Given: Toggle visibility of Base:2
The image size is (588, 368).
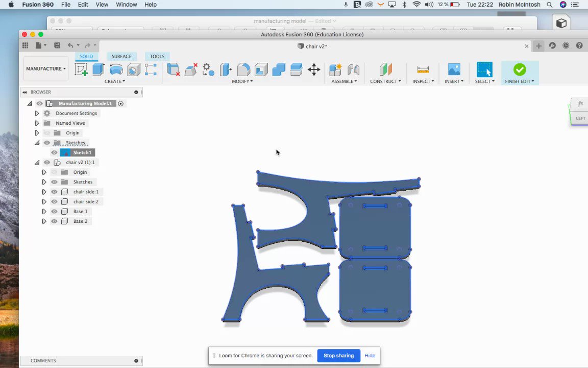Looking at the screenshot, I should [x=55, y=221].
